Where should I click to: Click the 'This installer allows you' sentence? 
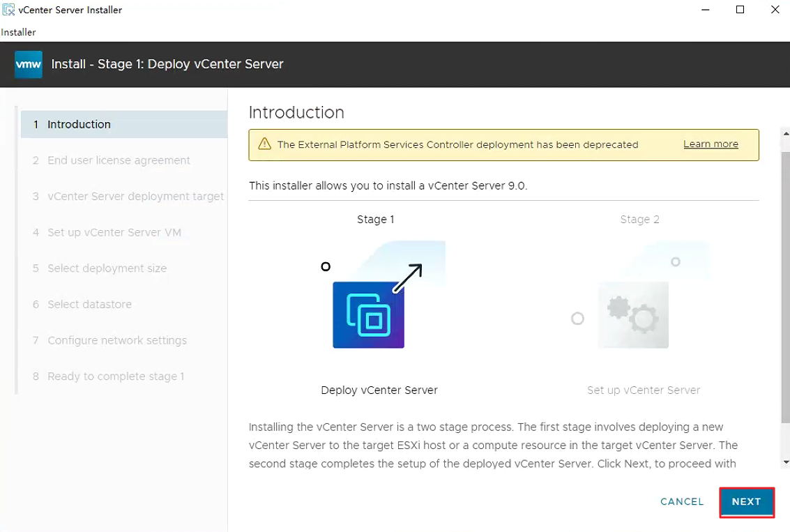388,186
